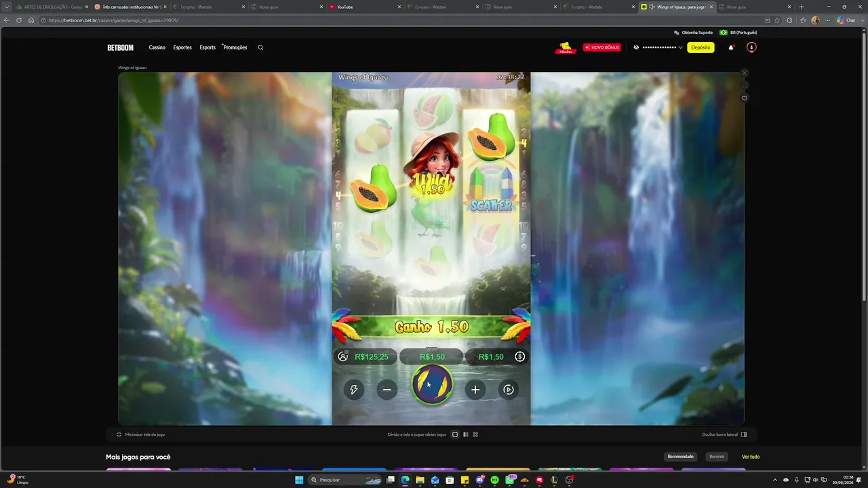Activate turbo spin lightning icon

[353, 390]
